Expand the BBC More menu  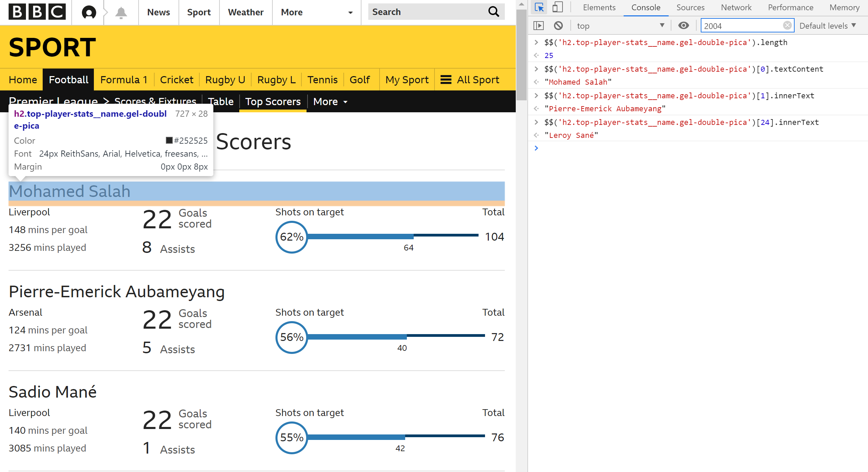click(316, 12)
